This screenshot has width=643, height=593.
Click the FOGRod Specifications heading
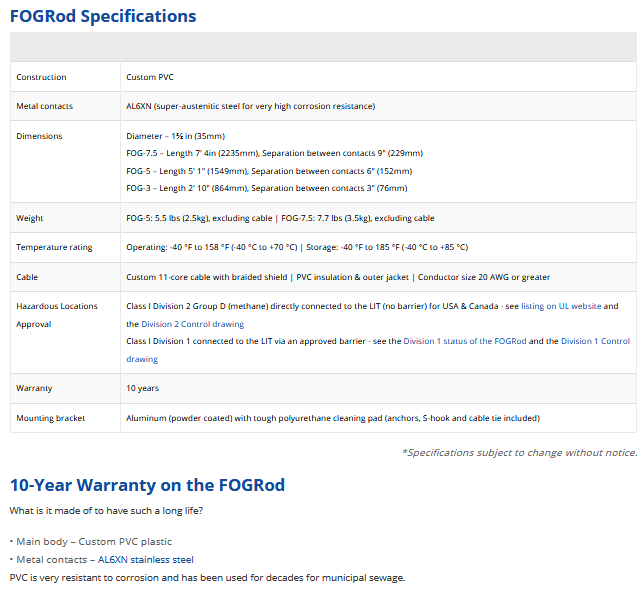pyautogui.click(x=103, y=16)
